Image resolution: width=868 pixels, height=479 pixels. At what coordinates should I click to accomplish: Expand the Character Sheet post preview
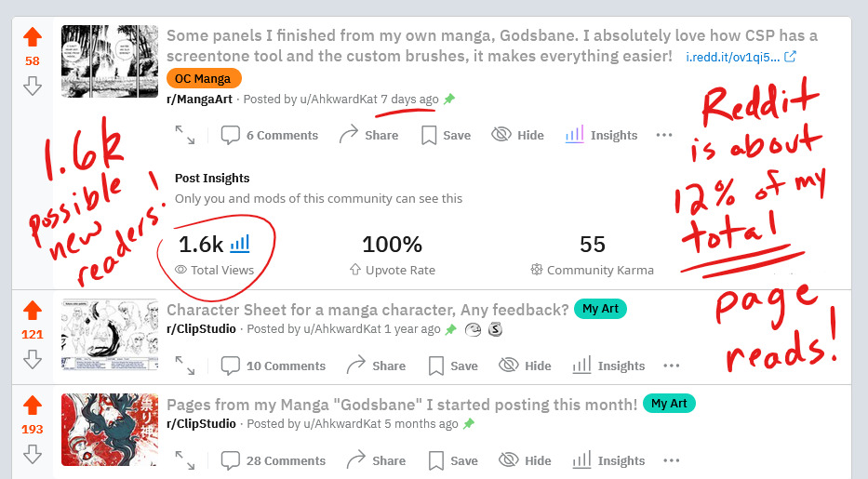(185, 366)
